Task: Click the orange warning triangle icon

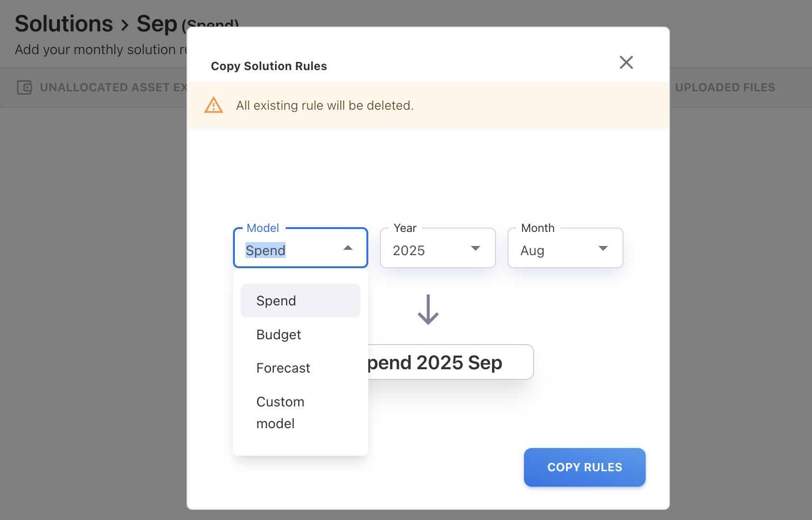Action: tap(214, 105)
